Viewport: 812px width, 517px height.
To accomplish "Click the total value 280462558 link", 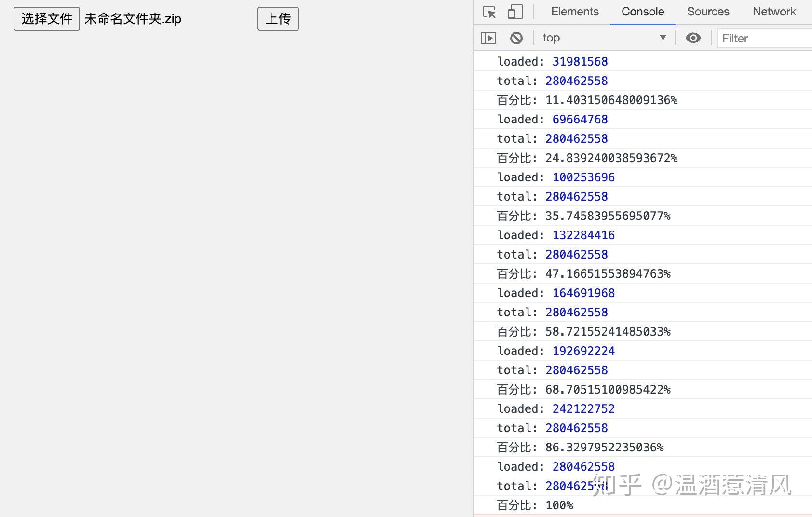I will coord(577,81).
